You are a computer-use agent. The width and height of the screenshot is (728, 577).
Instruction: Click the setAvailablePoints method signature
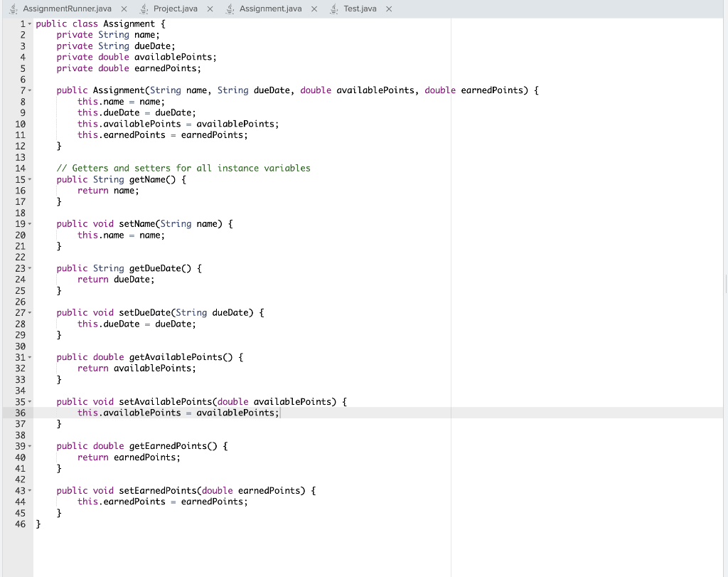[201, 401]
